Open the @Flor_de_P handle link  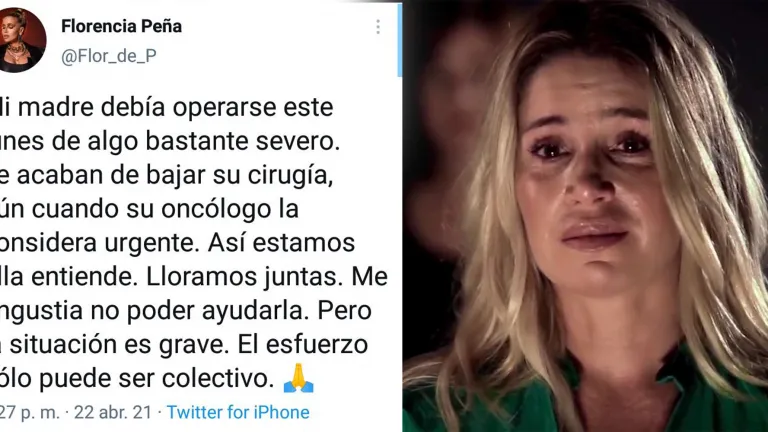click(109, 56)
